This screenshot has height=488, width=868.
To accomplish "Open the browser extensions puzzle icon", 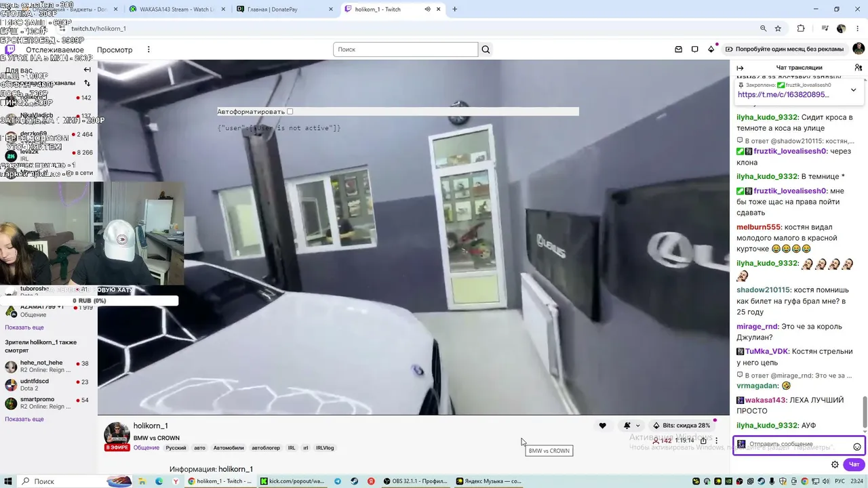I will (801, 28).
